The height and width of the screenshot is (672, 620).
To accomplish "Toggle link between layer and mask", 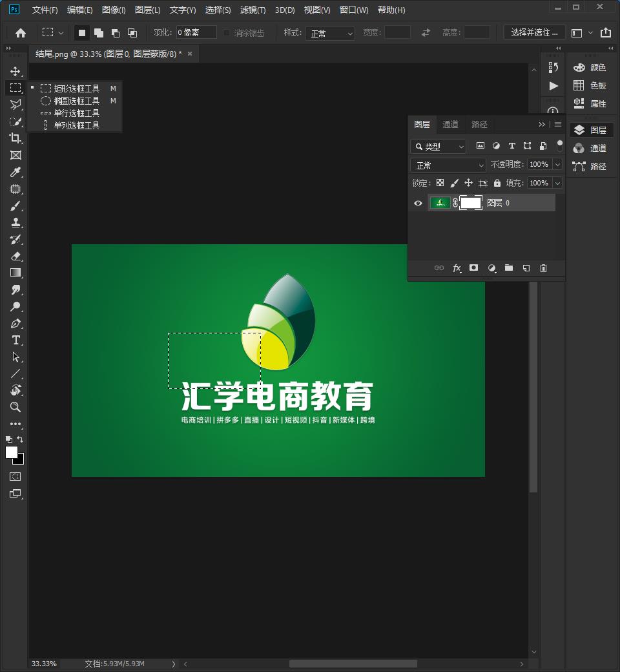I will tap(455, 203).
